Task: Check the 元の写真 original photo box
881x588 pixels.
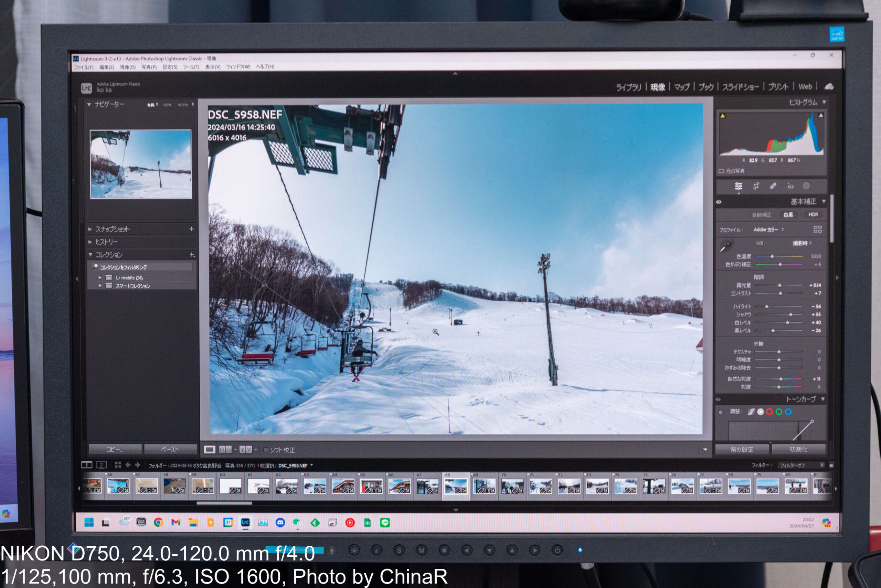Action: tap(721, 171)
